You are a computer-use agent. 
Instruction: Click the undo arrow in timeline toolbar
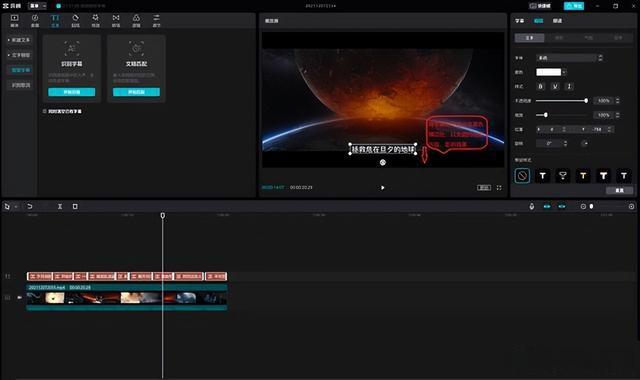click(30, 207)
